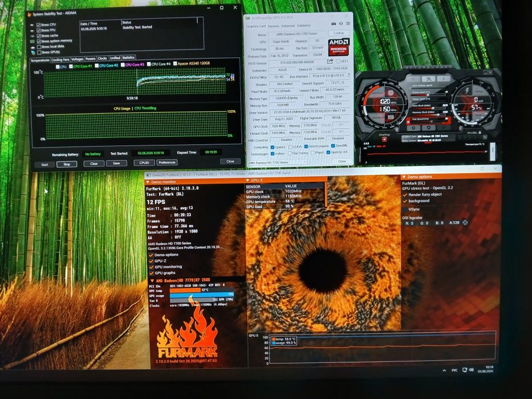This screenshot has height=399, width=532.
Task: Click BIOS share/export icon in GPU-Z
Action: point(330,62)
